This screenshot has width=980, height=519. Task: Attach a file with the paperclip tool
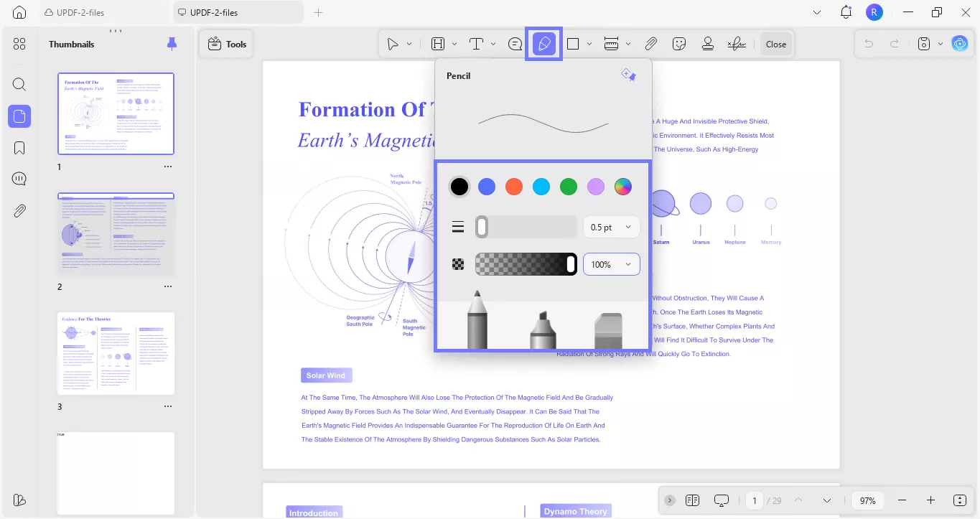coord(650,44)
